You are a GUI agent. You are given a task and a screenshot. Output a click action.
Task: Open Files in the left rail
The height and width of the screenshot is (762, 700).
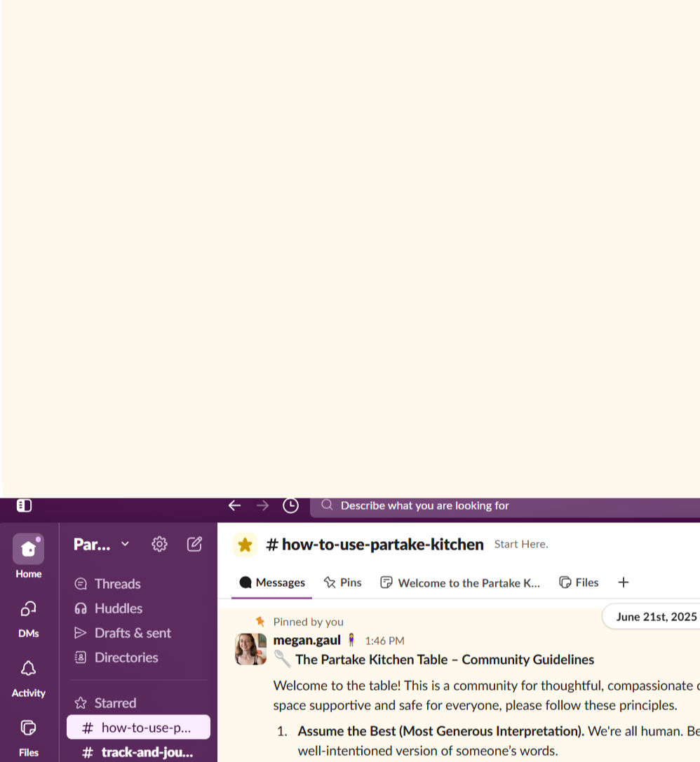(28, 739)
